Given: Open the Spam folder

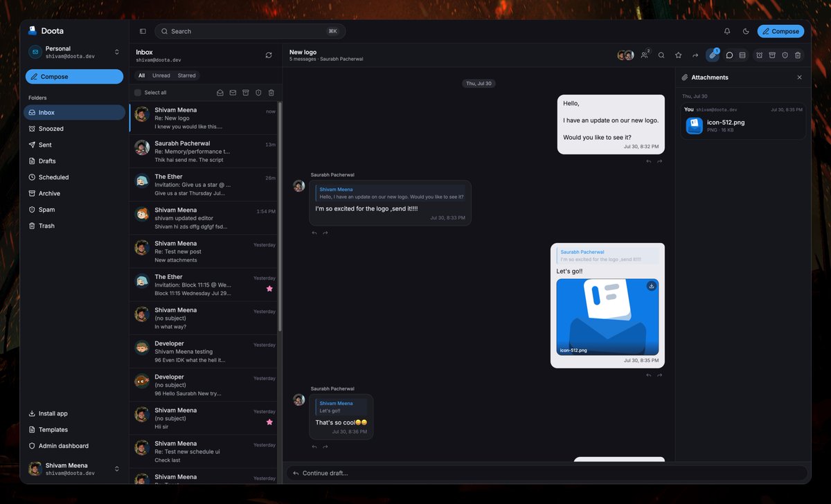Looking at the screenshot, I should point(74,210).
